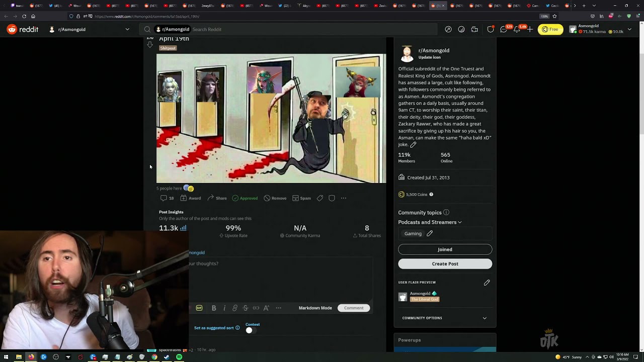
Task: Click the flair tag icon on post
Action: tap(319, 198)
